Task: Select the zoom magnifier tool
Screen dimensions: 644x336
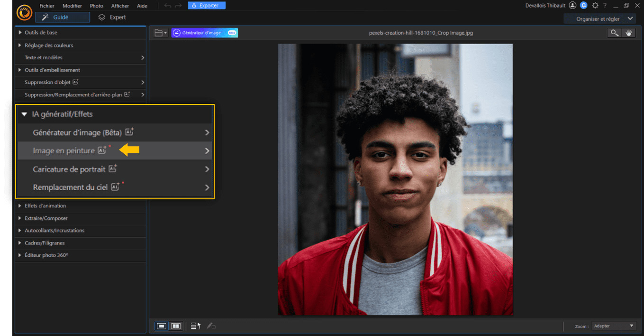Action: (x=614, y=33)
